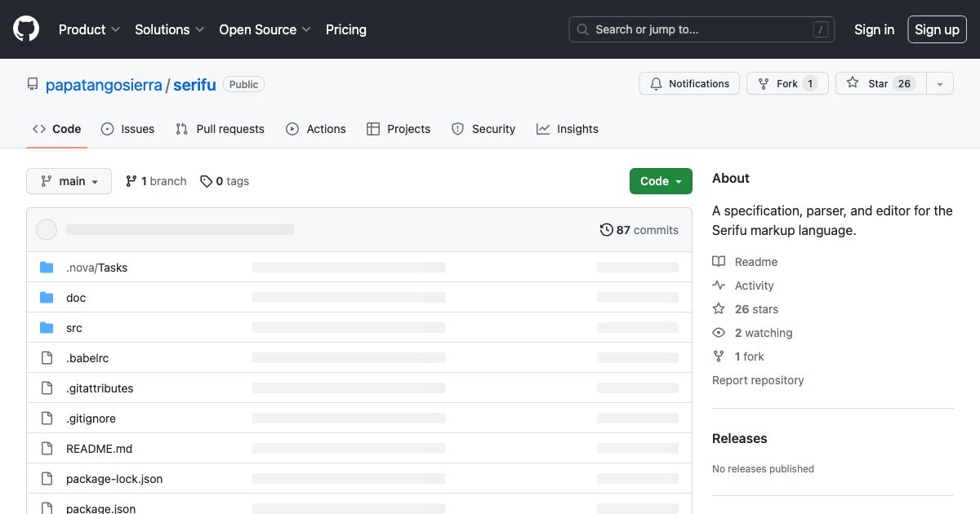This screenshot has height=514, width=980.
Task: Open the main branch selector dropdown
Action: pos(69,181)
